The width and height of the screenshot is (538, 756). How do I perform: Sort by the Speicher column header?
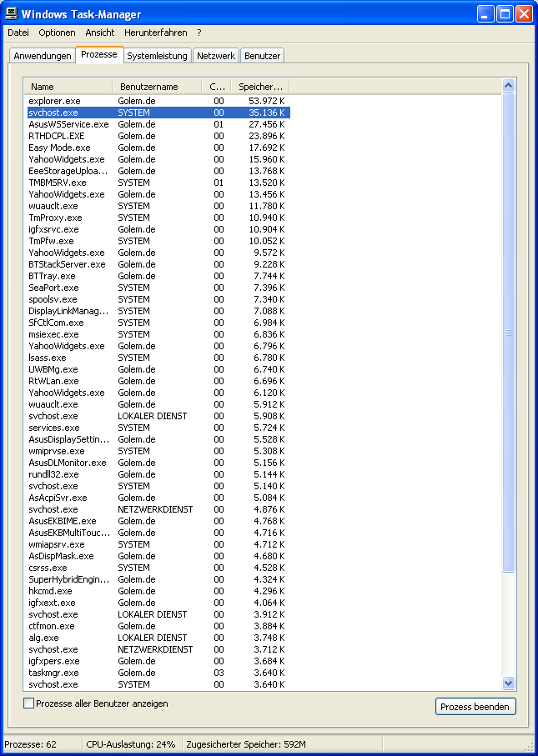[x=260, y=87]
